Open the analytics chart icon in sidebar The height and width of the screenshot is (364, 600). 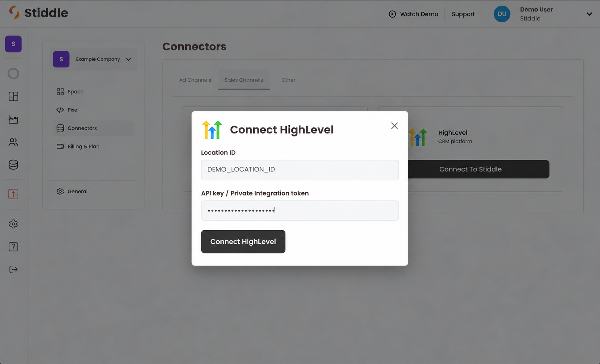[x=13, y=119]
